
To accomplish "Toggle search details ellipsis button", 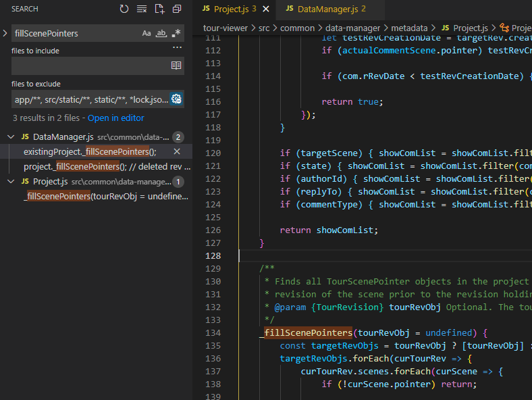I will [177, 47].
